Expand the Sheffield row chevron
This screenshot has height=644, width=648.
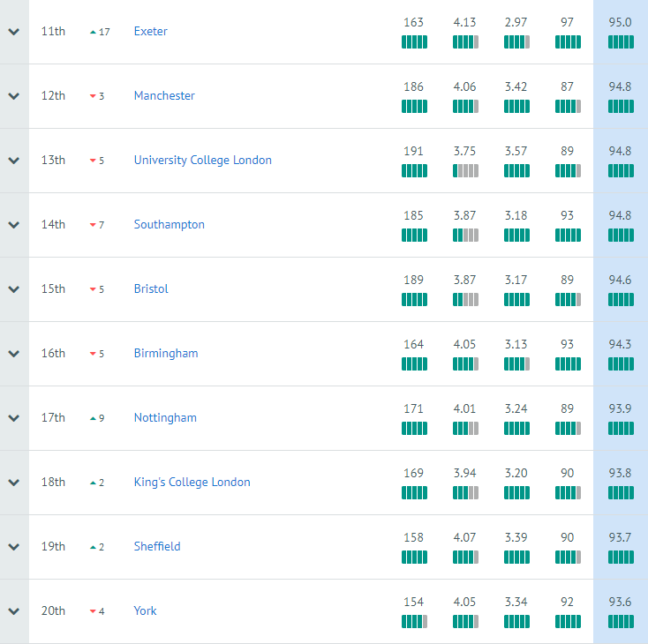click(x=14, y=547)
